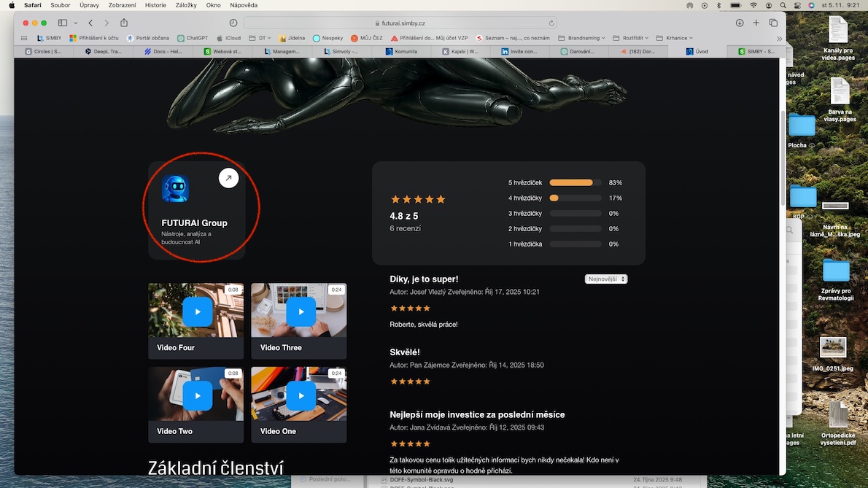Open a new tab with plus icon
The height and width of the screenshot is (488, 868).
[x=756, y=23]
